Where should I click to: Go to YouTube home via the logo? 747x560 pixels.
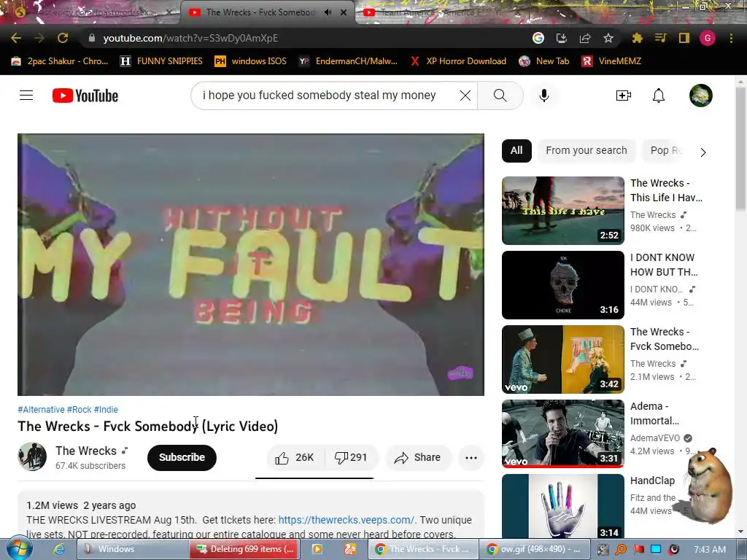tap(85, 96)
